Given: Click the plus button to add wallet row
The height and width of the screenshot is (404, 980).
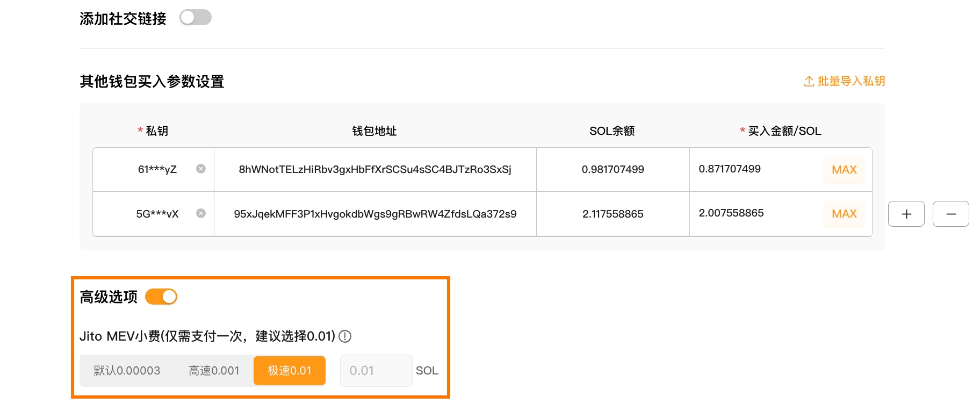Looking at the screenshot, I should (x=906, y=214).
